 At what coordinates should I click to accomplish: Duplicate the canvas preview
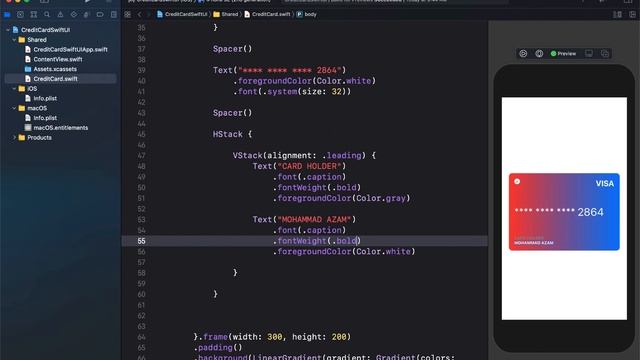(x=604, y=53)
